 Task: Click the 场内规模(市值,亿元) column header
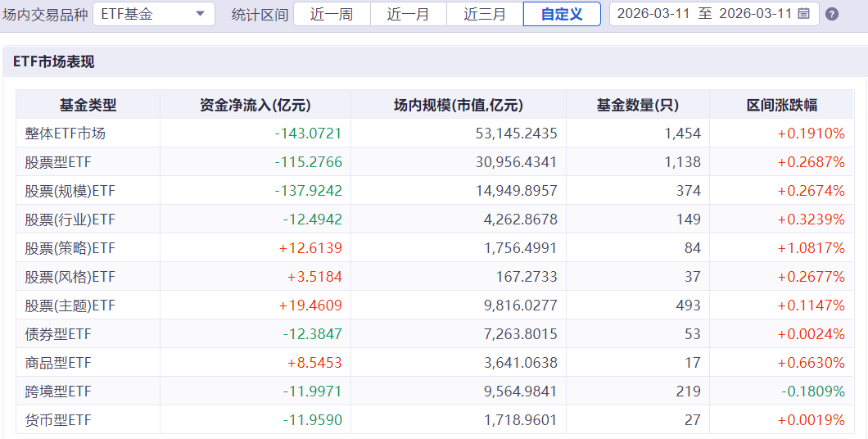click(459, 105)
